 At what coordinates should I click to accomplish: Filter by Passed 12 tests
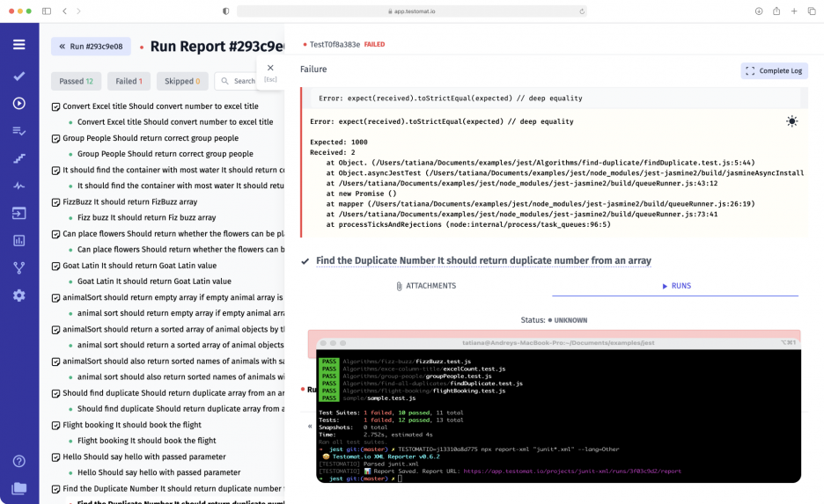[x=76, y=81]
